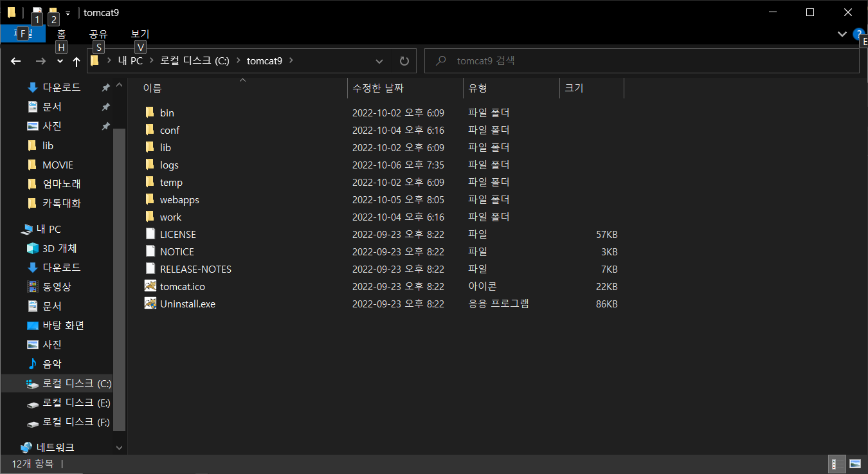Open the chevron before 내 PC breadcrumb
This screenshot has height=474, width=868.
[x=109, y=61]
